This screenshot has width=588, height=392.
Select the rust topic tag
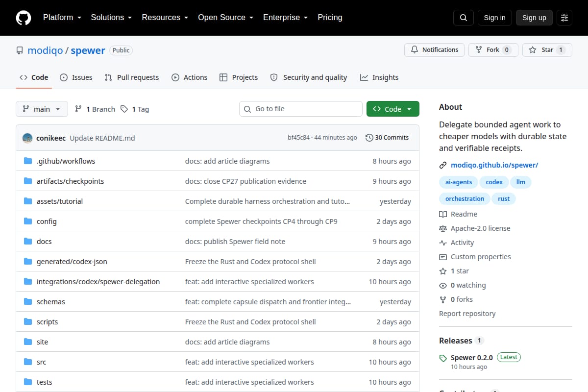tap(504, 199)
